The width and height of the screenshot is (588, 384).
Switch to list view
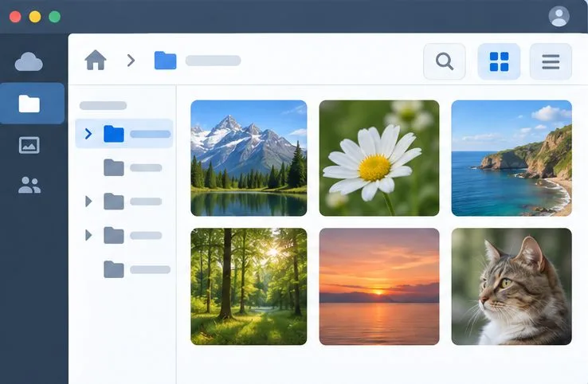pyautogui.click(x=551, y=61)
